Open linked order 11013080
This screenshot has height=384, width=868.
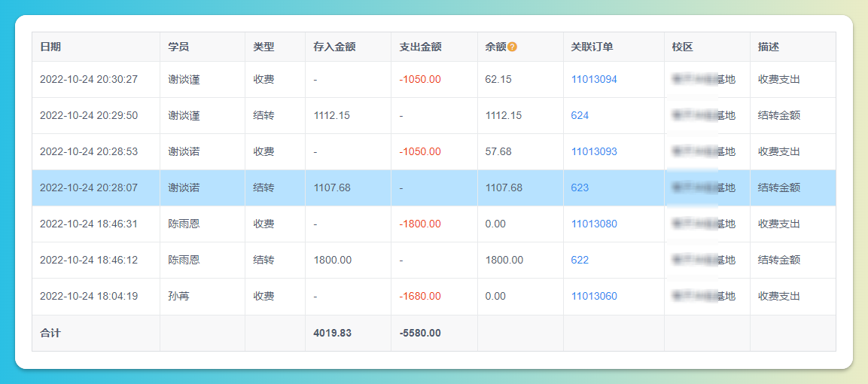point(594,224)
